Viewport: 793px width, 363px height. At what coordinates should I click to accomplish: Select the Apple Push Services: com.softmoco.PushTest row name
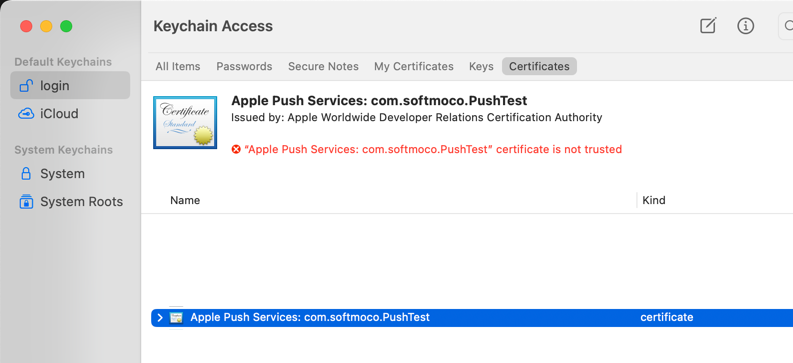tap(310, 317)
